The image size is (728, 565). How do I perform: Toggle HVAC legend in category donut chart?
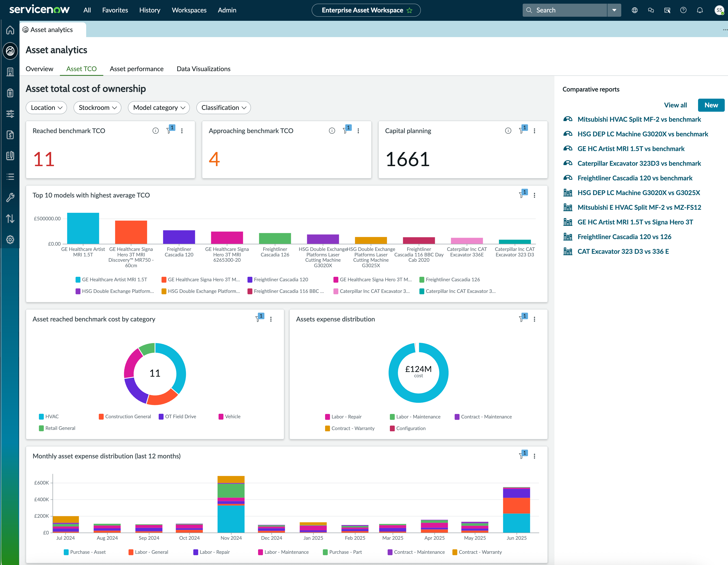pos(49,417)
